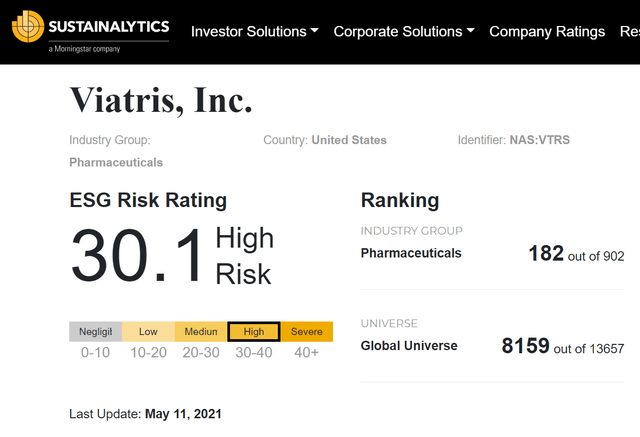
Task: Click the ESG Risk Rating heading
Action: (x=148, y=200)
